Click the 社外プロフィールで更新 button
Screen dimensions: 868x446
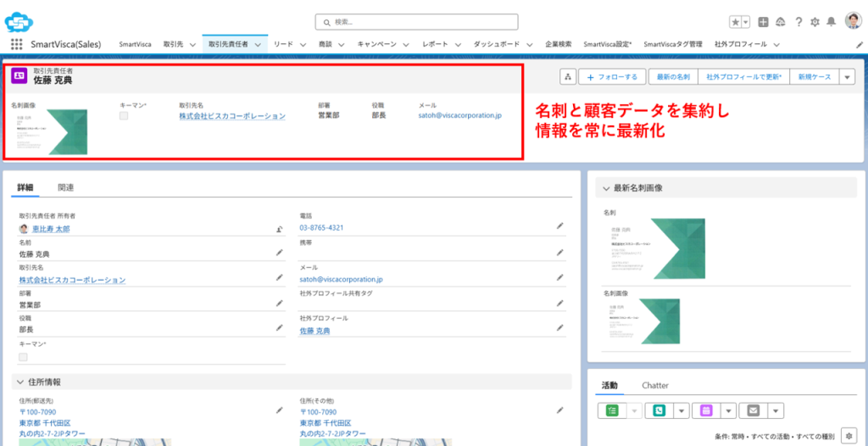click(744, 77)
